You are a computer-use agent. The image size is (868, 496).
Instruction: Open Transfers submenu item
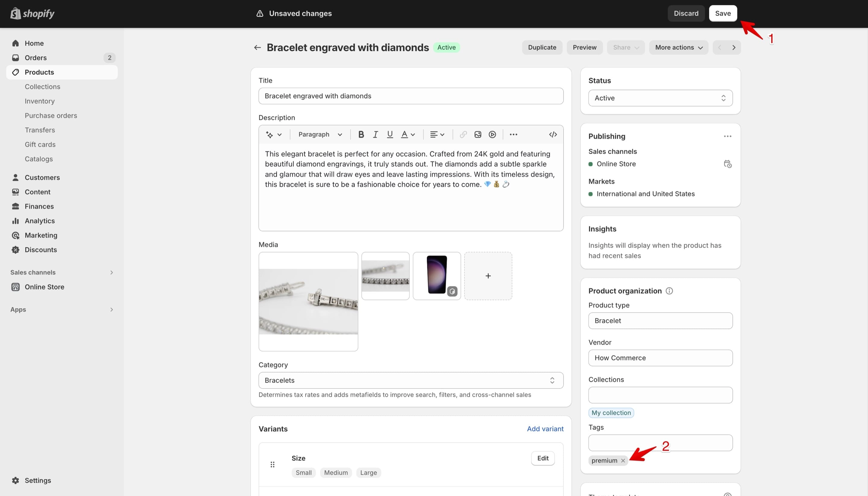[40, 130]
